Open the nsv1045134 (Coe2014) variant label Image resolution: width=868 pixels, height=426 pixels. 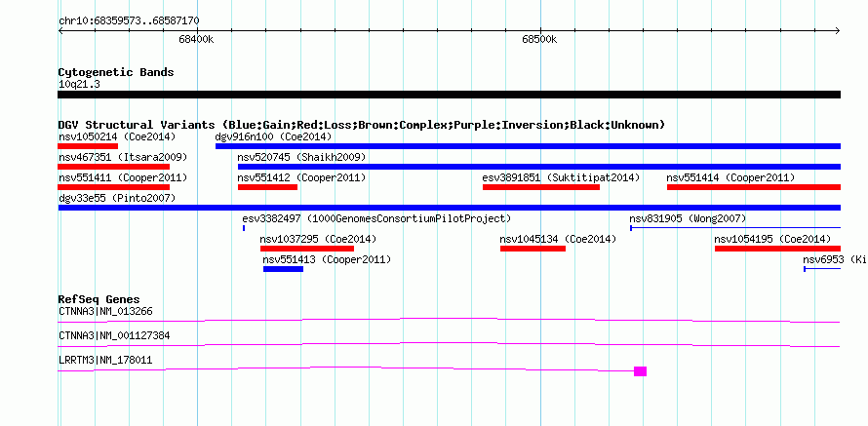[x=558, y=239]
